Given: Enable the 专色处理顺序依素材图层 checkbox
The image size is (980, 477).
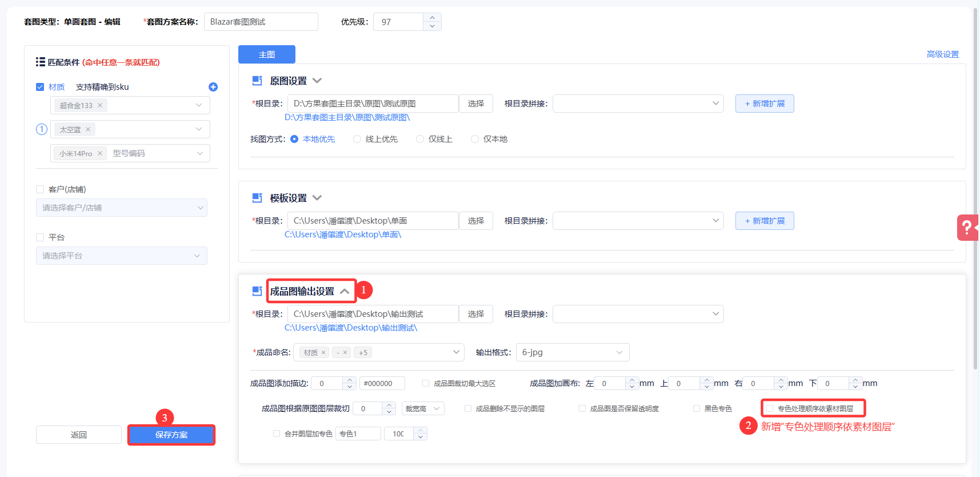Looking at the screenshot, I should 770,408.
